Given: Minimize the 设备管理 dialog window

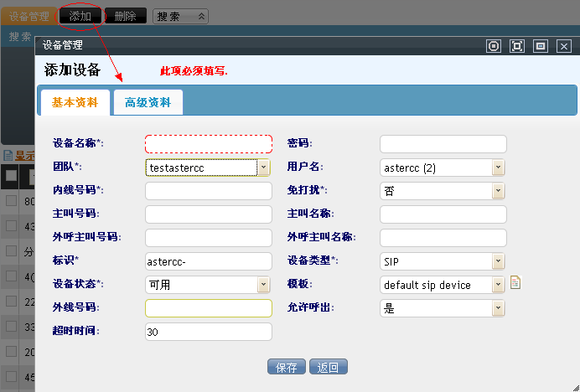Looking at the screenshot, I should (541, 46).
